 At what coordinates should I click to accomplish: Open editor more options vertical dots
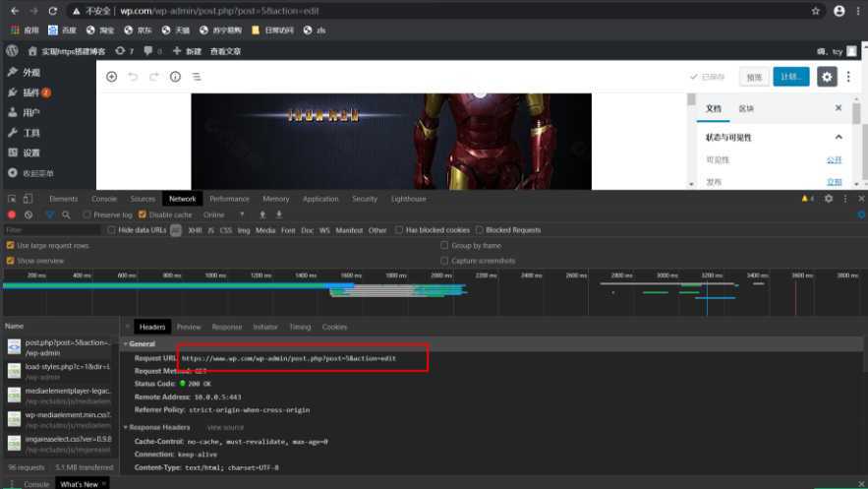pos(848,77)
